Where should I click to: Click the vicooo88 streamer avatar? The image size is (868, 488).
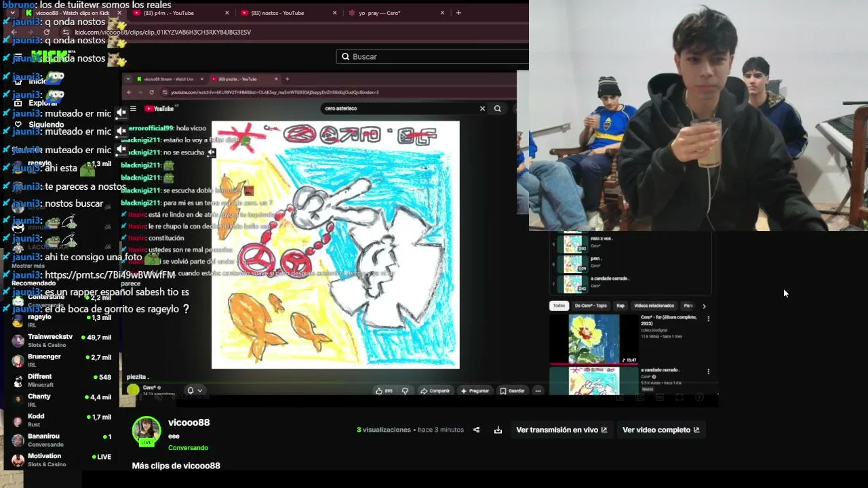[x=146, y=430]
